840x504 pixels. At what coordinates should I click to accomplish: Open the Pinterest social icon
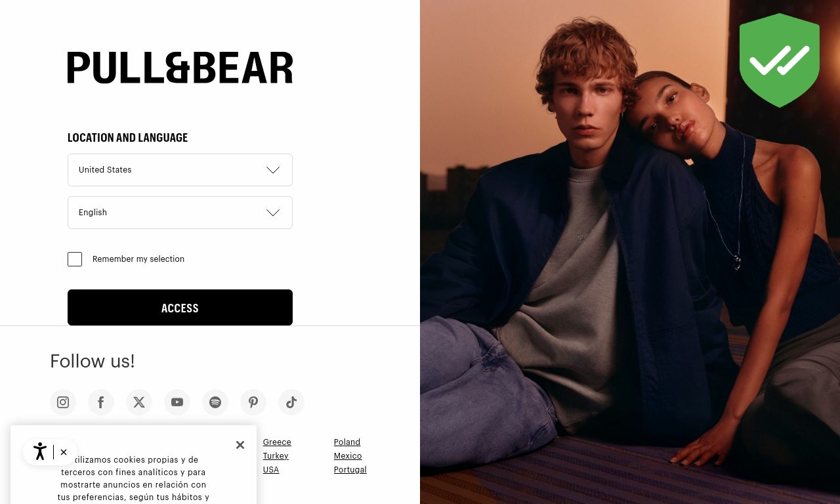click(x=253, y=402)
